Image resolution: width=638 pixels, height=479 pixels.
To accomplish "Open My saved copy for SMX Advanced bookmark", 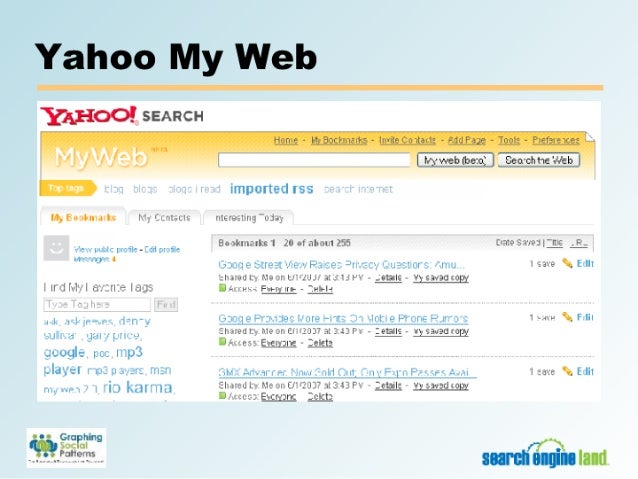I will 441,385.
